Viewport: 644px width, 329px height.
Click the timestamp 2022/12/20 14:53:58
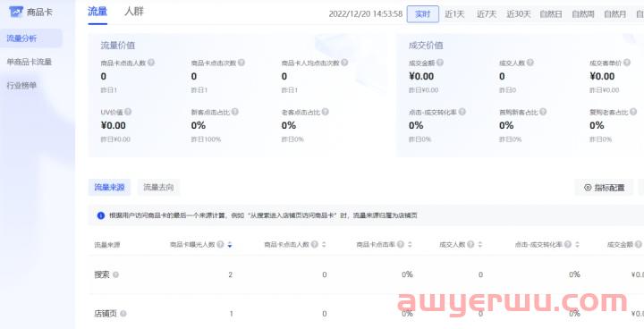[x=366, y=14]
